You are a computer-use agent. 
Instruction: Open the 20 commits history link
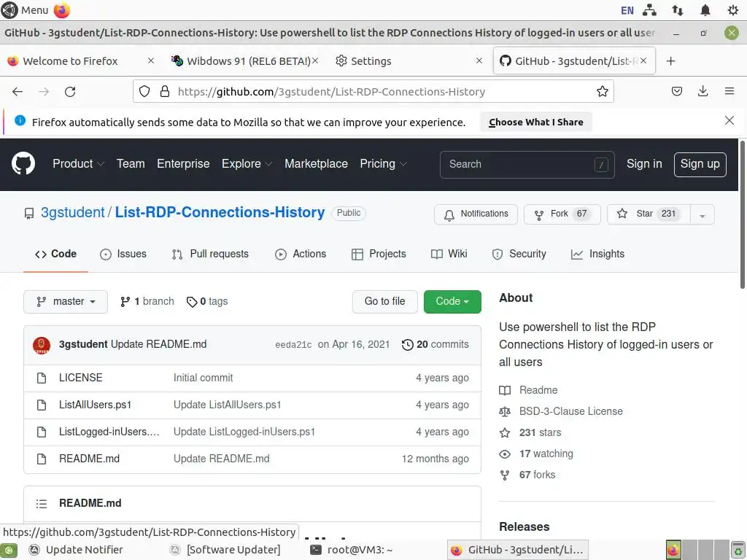(436, 344)
